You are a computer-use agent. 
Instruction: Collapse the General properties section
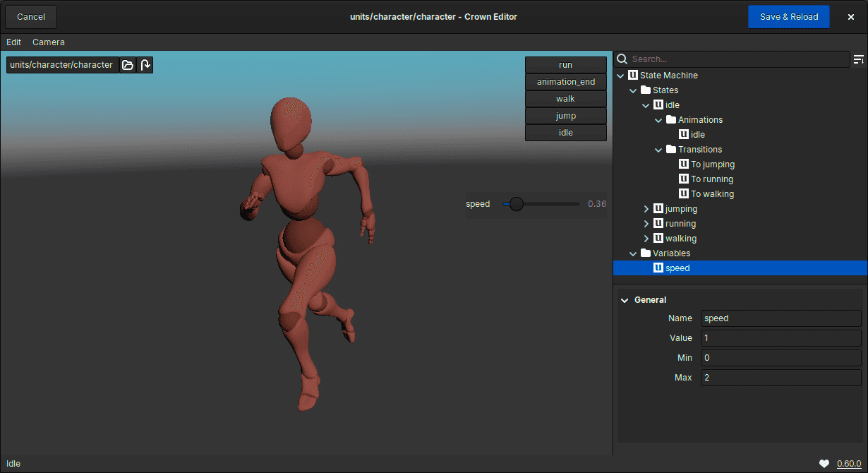pyautogui.click(x=625, y=300)
